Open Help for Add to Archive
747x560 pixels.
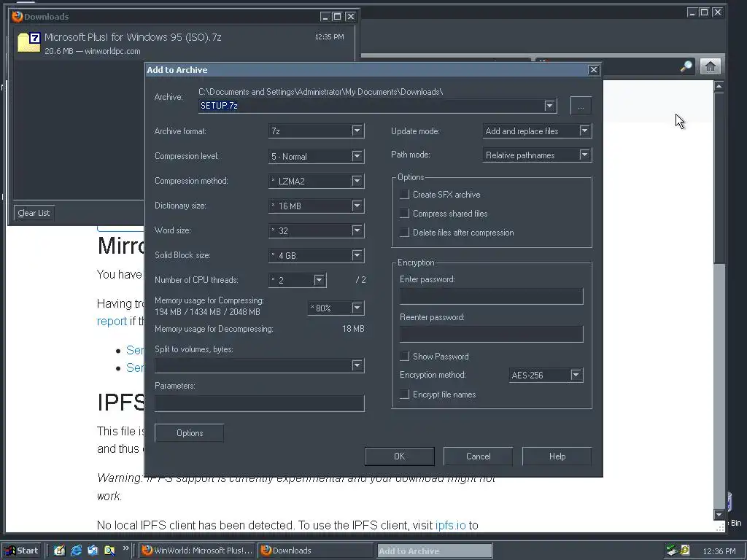tap(557, 456)
